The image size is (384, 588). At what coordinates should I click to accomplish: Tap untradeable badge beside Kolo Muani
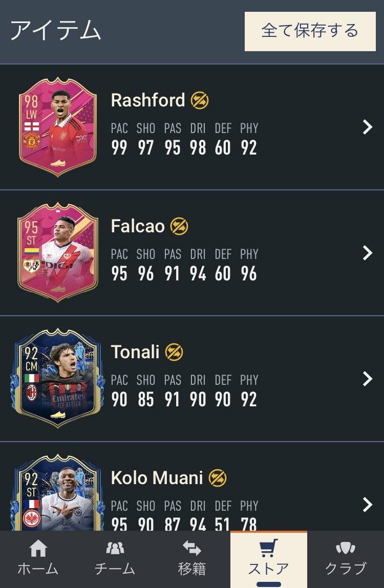(218, 478)
